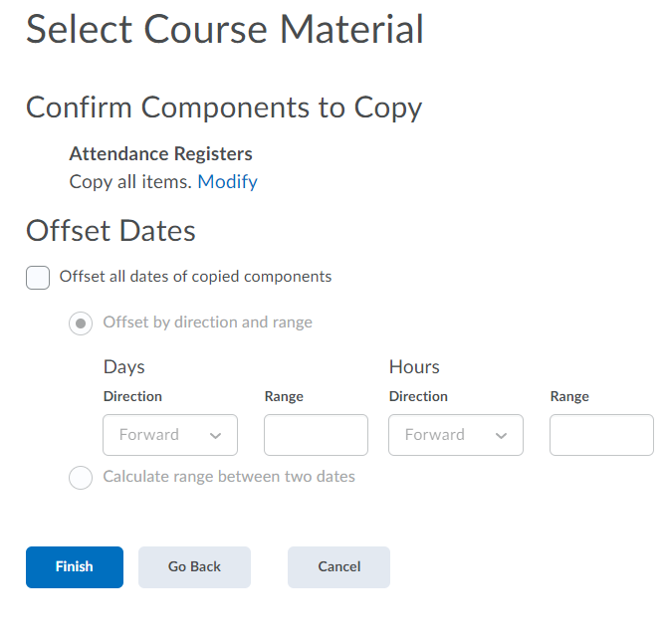Click the Days section label
This screenshot has width=667, height=644.
[124, 367]
